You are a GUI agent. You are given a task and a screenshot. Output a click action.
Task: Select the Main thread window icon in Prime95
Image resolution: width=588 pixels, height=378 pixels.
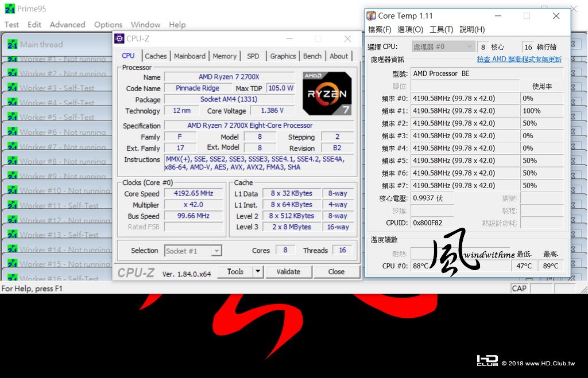click(x=13, y=44)
